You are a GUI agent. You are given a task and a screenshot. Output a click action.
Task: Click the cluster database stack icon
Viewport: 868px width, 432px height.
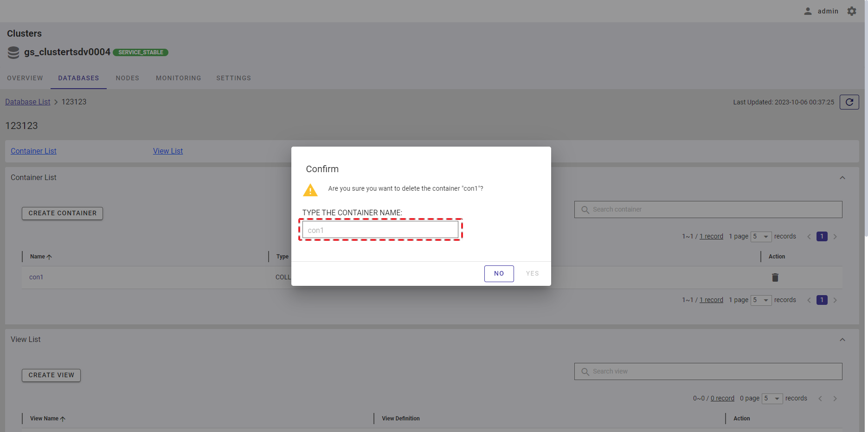coord(13,52)
